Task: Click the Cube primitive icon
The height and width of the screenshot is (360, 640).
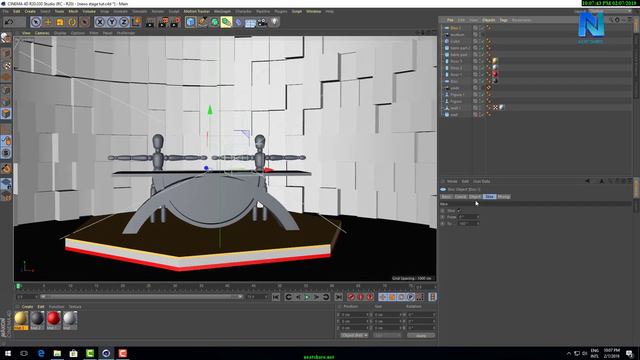Action: (190, 22)
